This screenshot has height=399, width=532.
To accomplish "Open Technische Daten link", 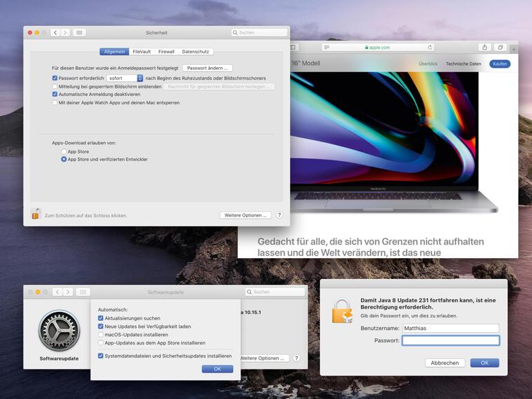I will pyautogui.click(x=463, y=64).
